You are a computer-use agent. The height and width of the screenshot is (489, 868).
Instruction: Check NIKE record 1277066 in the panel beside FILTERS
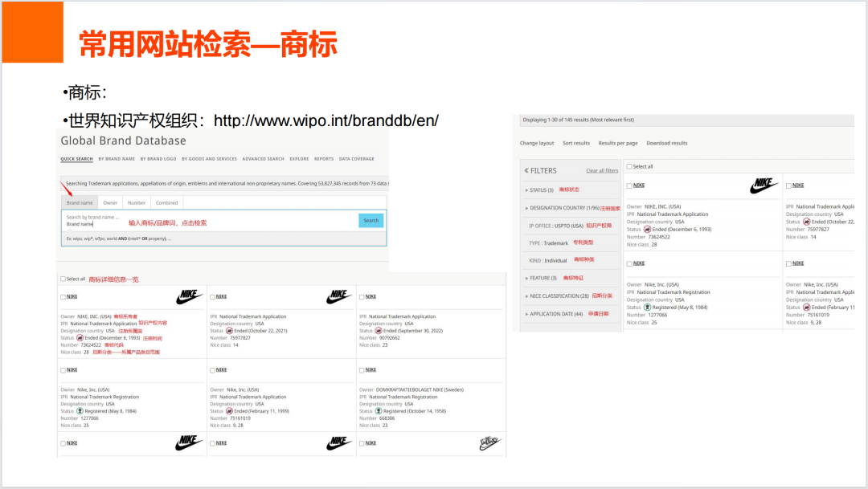pos(629,264)
